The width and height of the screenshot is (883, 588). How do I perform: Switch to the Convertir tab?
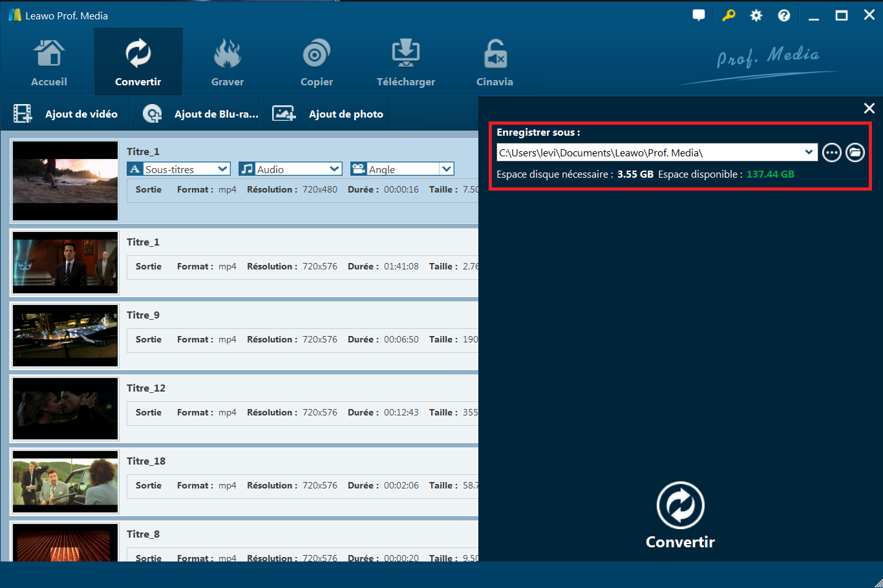point(138,62)
